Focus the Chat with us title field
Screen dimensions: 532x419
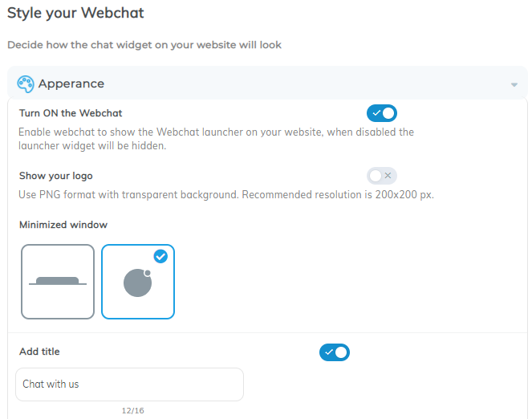point(130,384)
